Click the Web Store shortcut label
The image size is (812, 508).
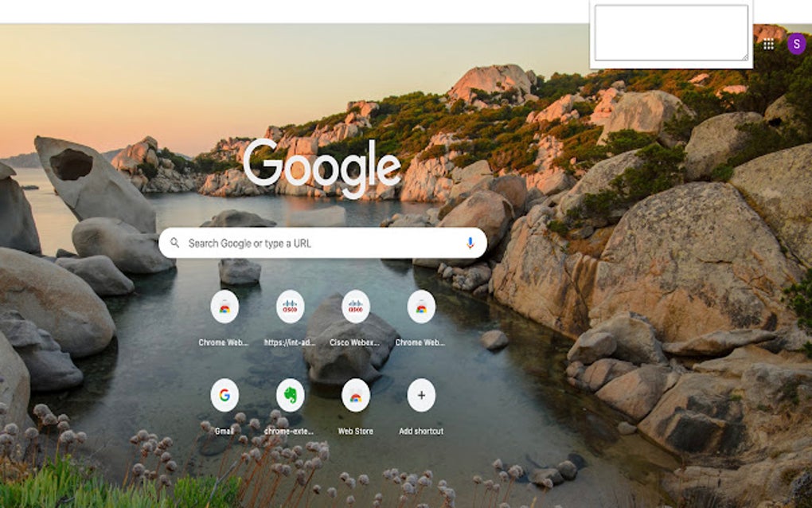356,429
